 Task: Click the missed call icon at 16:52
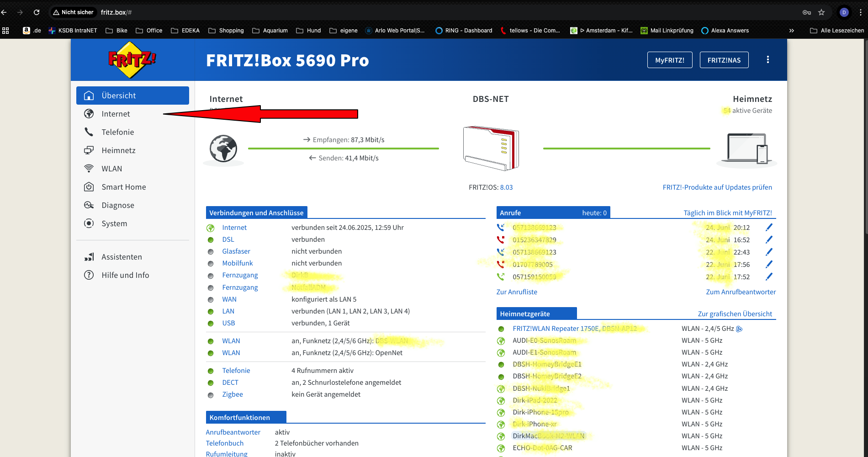tap(501, 239)
